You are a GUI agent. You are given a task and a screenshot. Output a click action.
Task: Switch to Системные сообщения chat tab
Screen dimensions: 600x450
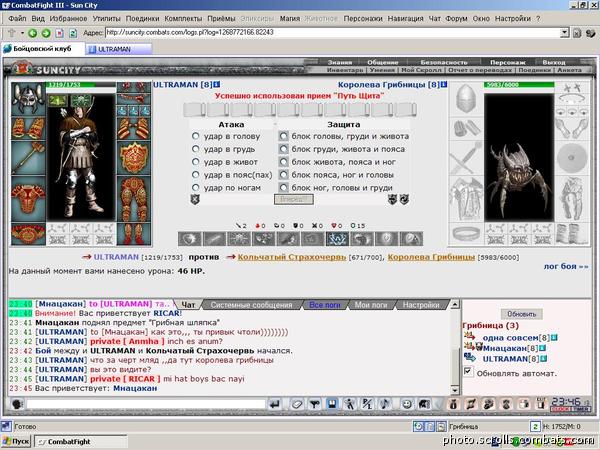tap(251, 305)
